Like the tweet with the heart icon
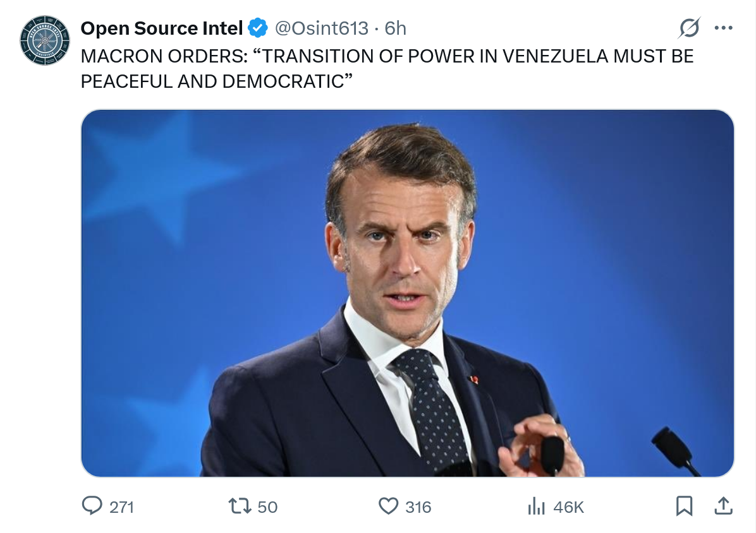The height and width of the screenshot is (533, 756). coord(388,506)
